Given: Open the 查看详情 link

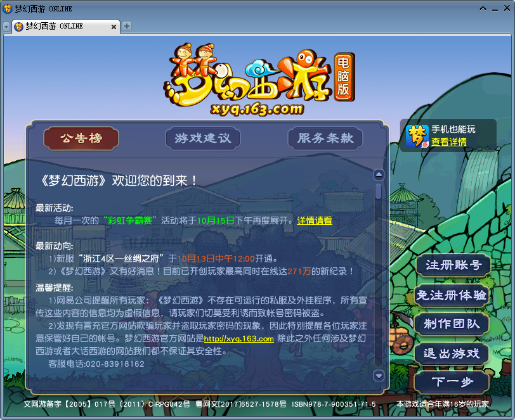Looking at the screenshot, I should [448, 142].
